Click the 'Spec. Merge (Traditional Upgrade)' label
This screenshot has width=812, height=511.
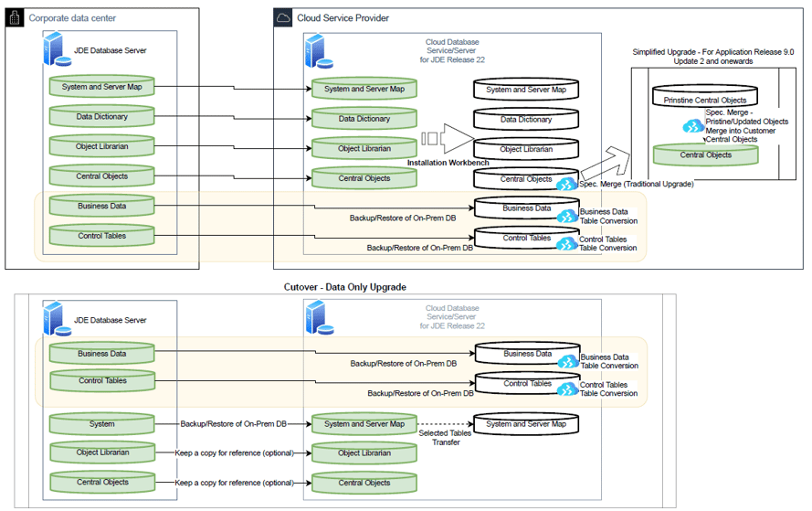tap(637, 184)
